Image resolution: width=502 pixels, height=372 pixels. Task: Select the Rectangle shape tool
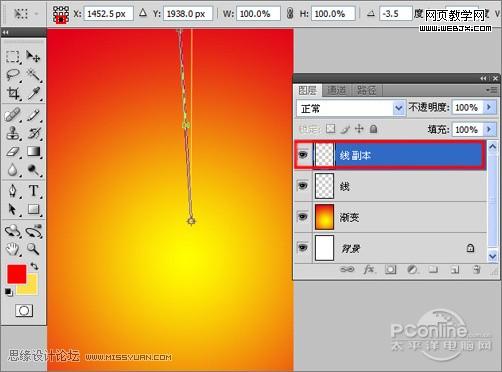(33, 209)
